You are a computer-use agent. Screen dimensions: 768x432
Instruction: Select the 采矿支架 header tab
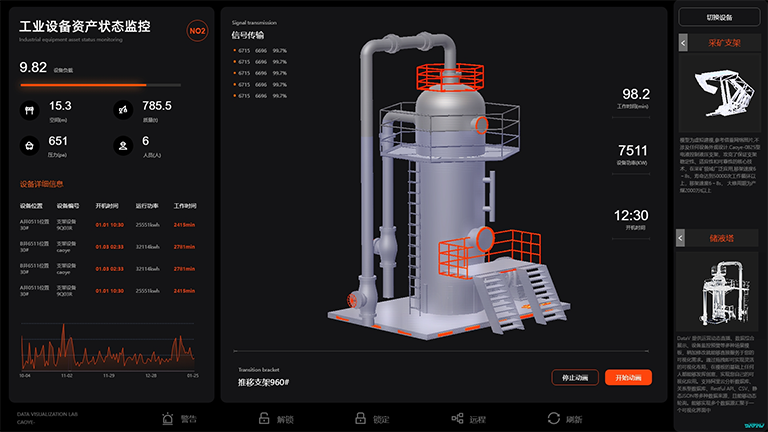pyautogui.click(x=724, y=43)
